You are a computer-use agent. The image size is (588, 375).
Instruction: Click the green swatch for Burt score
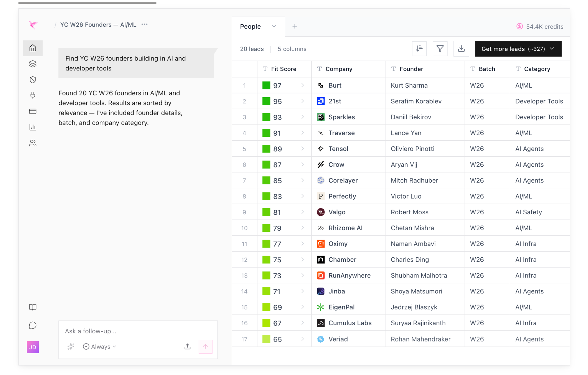pyautogui.click(x=266, y=85)
